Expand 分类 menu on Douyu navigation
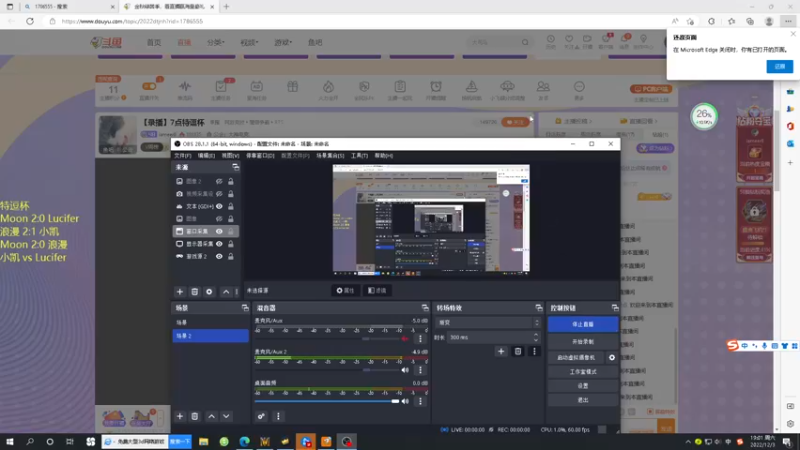Image resolution: width=800 pixels, height=450 pixels. click(215, 42)
